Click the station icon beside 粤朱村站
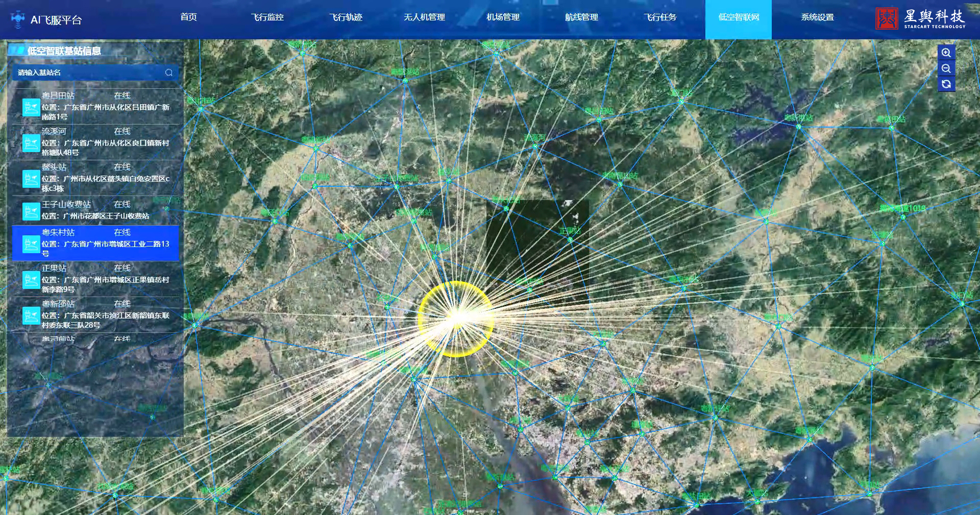 click(31, 244)
